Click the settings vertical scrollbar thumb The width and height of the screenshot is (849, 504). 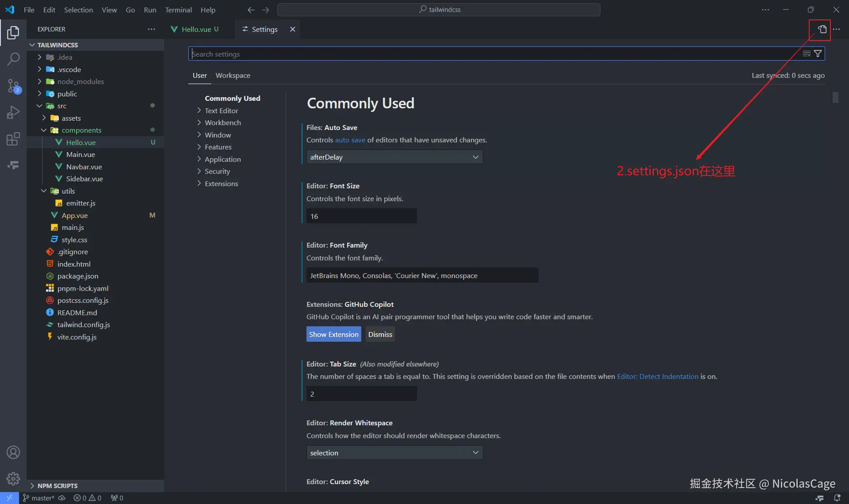tap(835, 97)
